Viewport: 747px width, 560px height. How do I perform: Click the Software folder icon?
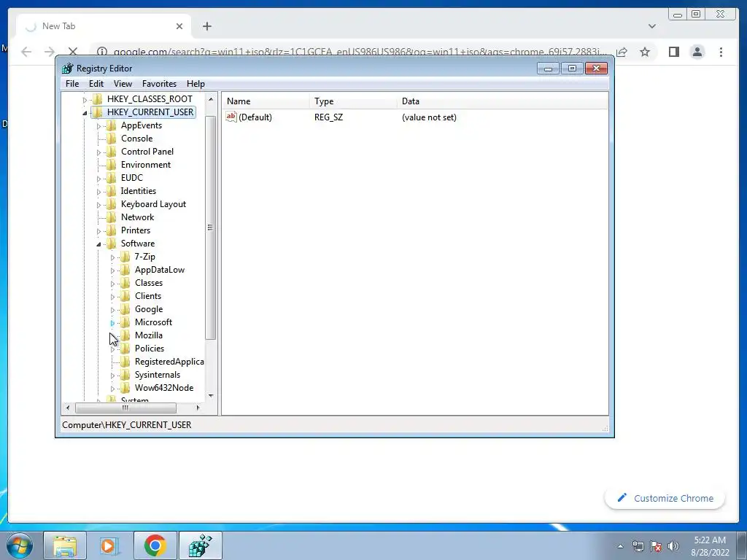[111, 244]
